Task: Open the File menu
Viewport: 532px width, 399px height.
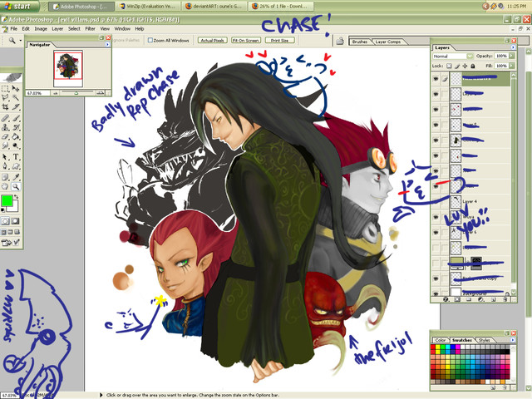Action: click(x=13, y=29)
